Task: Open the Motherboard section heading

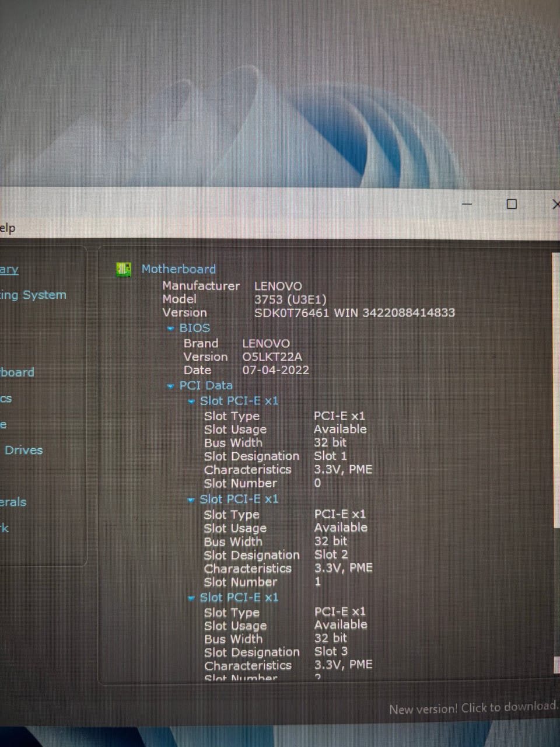Action: [x=178, y=269]
